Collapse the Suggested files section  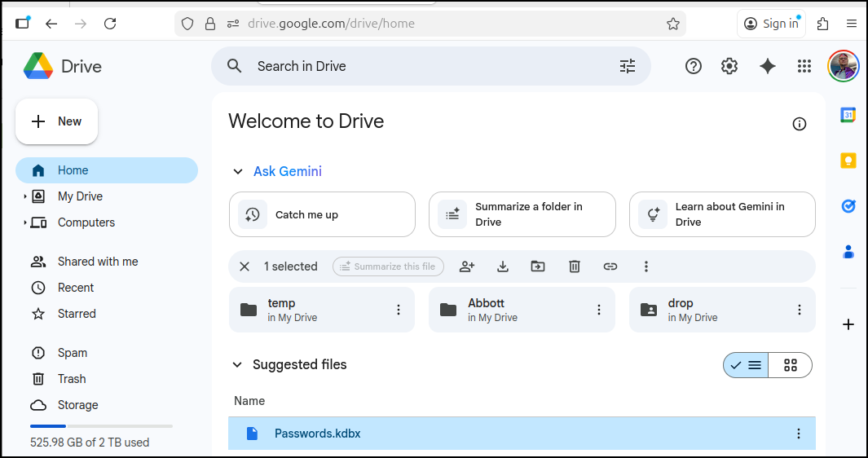tap(237, 365)
